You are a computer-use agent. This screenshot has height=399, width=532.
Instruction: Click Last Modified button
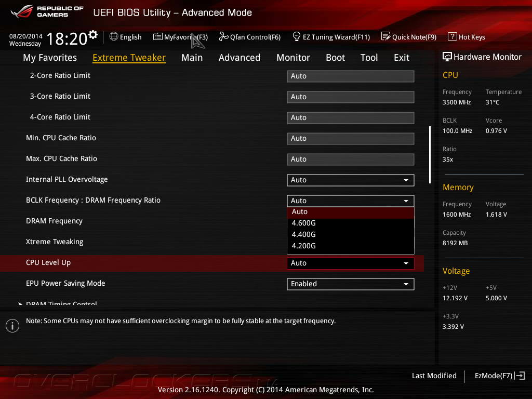tap(434, 376)
